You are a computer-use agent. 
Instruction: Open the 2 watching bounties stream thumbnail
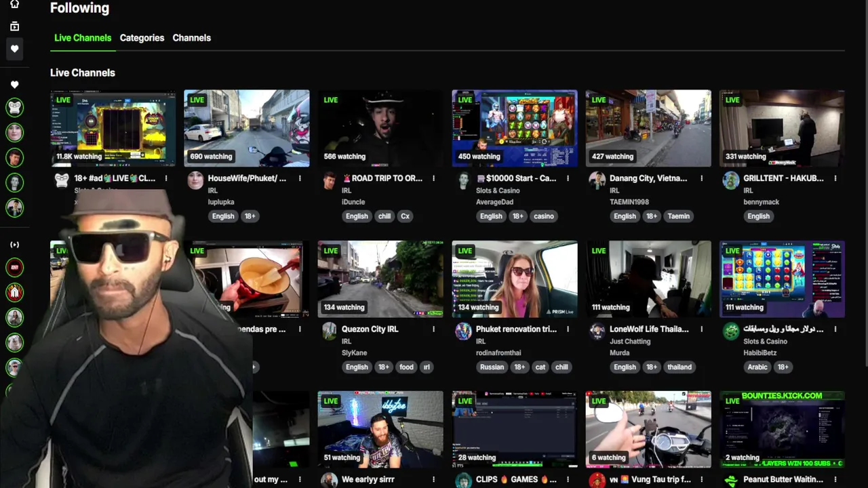782,429
